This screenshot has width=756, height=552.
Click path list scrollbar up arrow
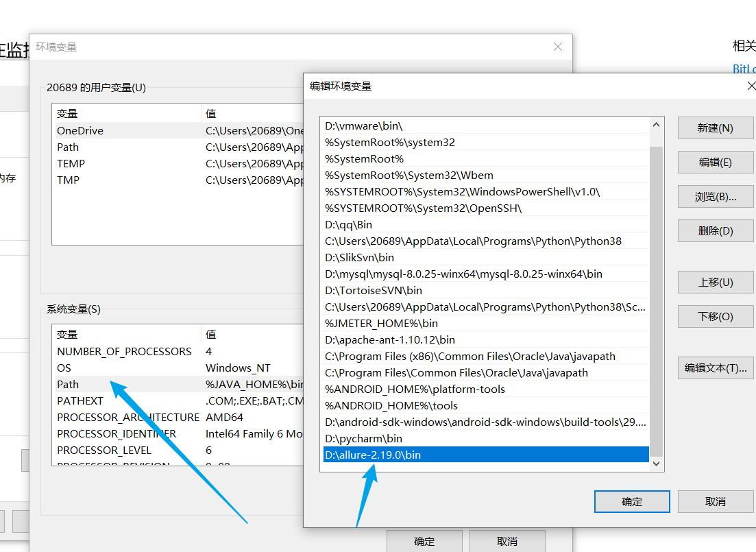coord(656,125)
